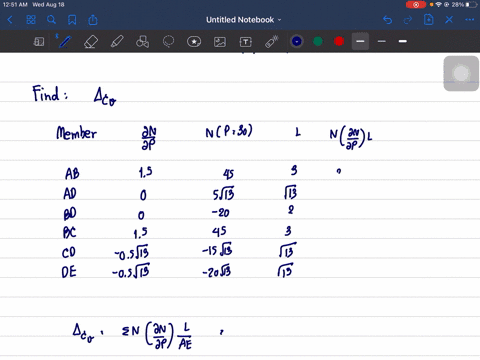Open the search magnifier
The width and height of the screenshot is (480, 360).
(x=51, y=20)
